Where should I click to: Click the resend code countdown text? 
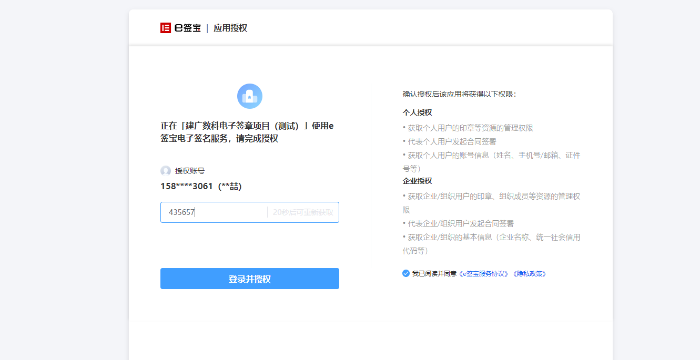tap(304, 212)
